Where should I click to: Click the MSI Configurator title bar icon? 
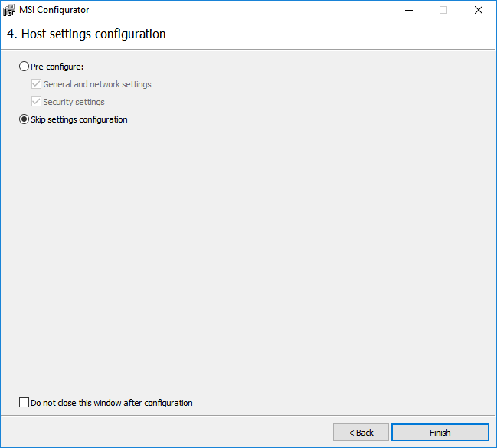click(x=9, y=10)
